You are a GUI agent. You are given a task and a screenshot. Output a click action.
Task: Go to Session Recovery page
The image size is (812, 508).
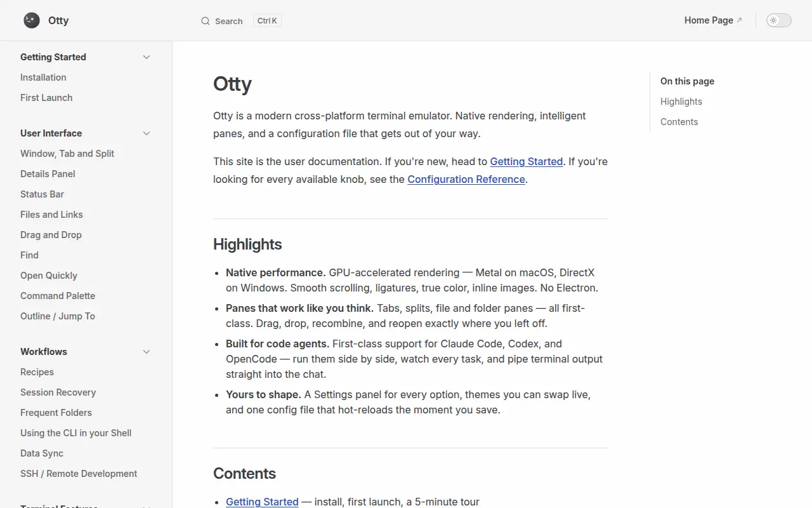58,392
